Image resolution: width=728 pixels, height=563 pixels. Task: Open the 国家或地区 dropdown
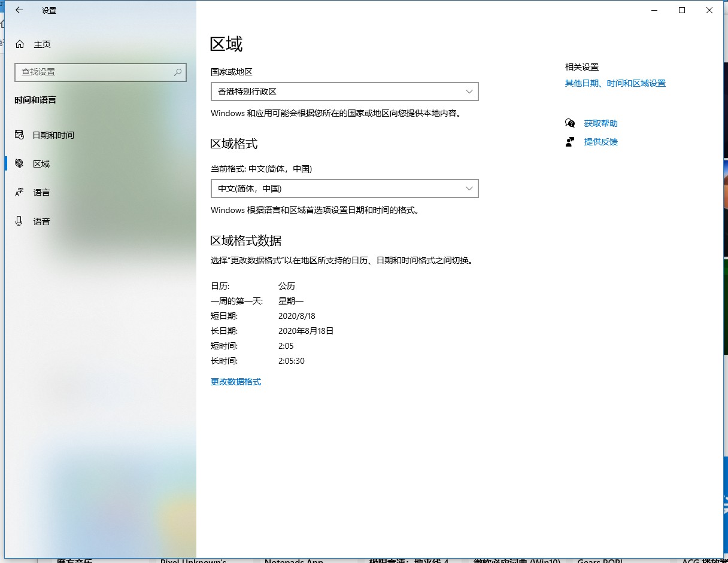pyautogui.click(x=345, y=91)
